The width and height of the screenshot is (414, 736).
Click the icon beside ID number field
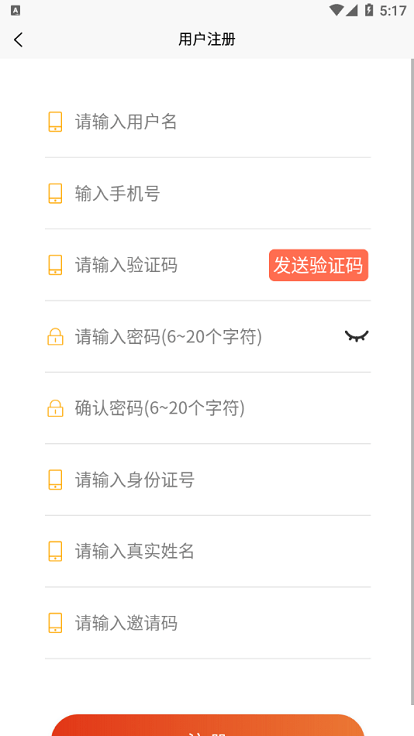coord(55,480)
